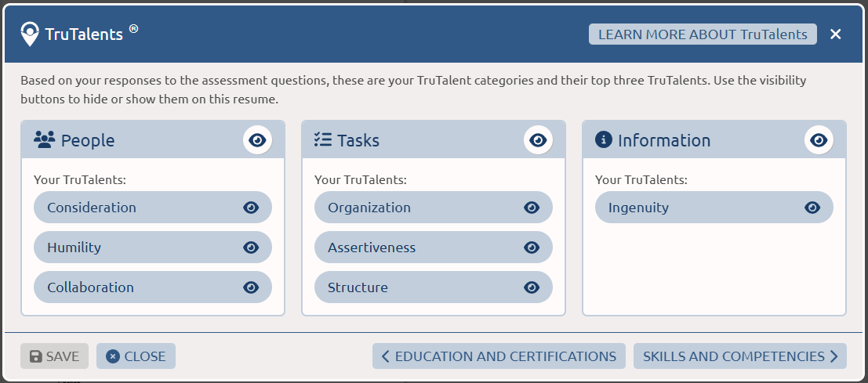Click the Tasks checklist icon
The height and width of the screenshot is (383, 868).
tap(322, 139)
